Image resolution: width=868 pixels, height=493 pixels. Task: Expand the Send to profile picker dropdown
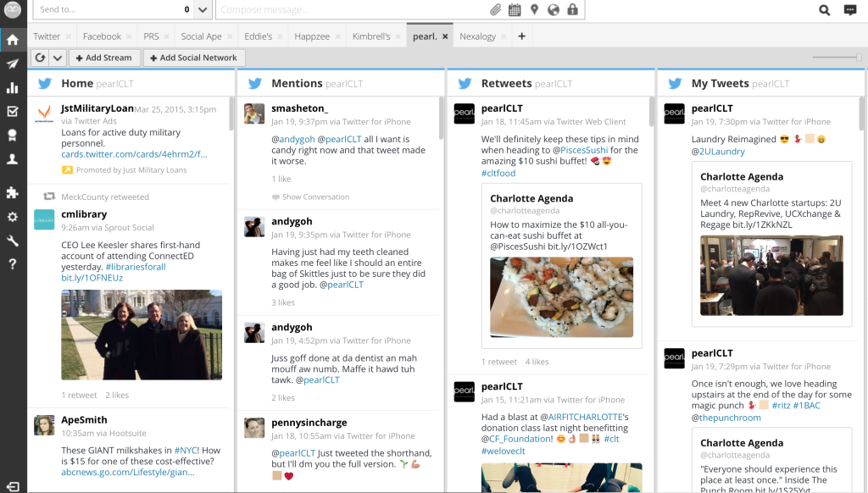202,9
